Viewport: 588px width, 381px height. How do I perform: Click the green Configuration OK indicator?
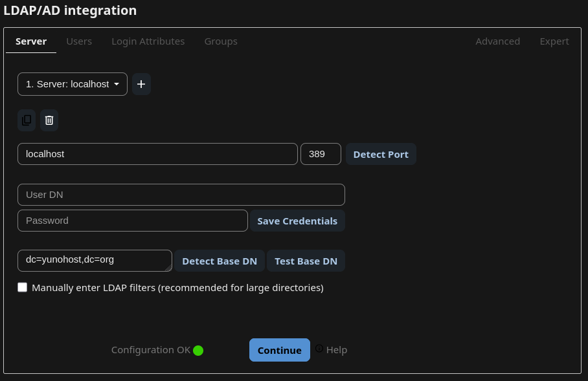(x=198, y=351)
